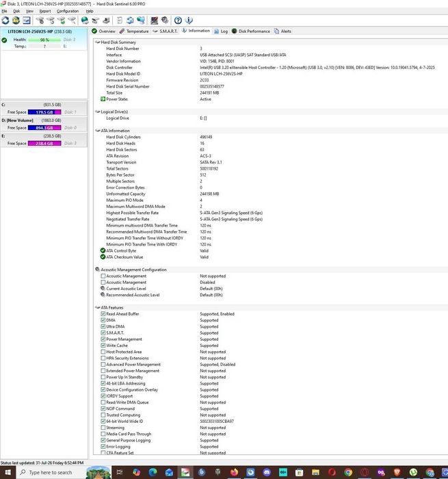
Task: Switch to the Disk Performance tab
Action: click(251, 31)
